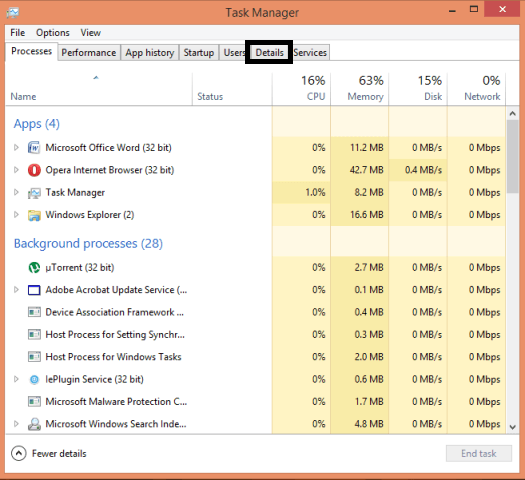Minimize the Task Manager window
The height and width of the screenshot is (480, 525).
tap(452, 10)
